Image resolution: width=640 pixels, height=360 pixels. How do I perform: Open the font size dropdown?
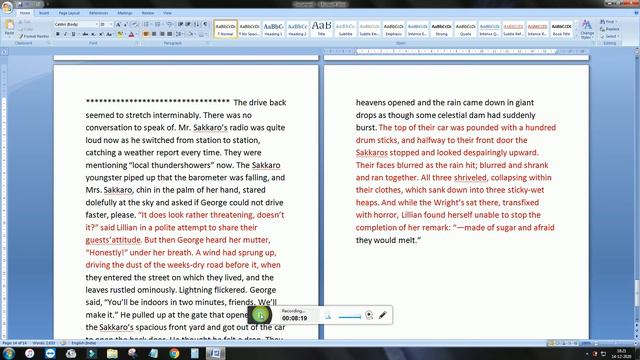click(x=111, y=24)
